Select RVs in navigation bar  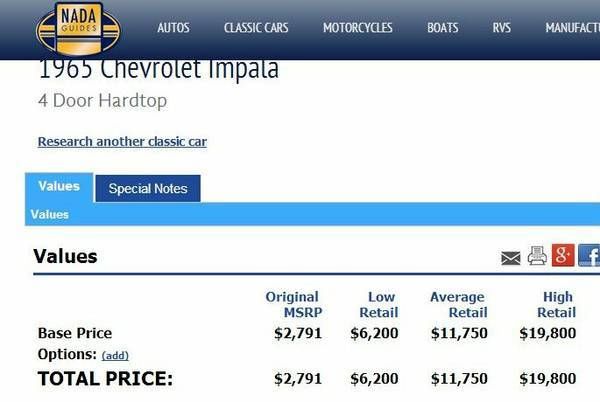pyautogui.click(x=501, y=28)
